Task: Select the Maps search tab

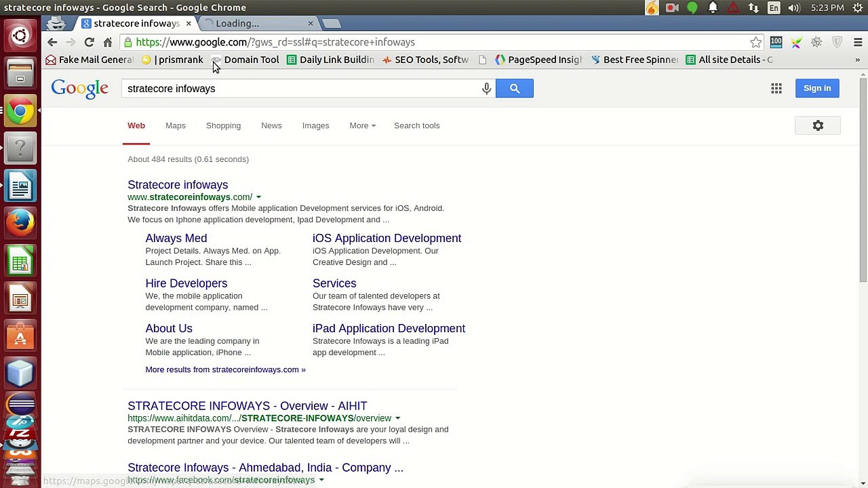Action: pos(175,125)
